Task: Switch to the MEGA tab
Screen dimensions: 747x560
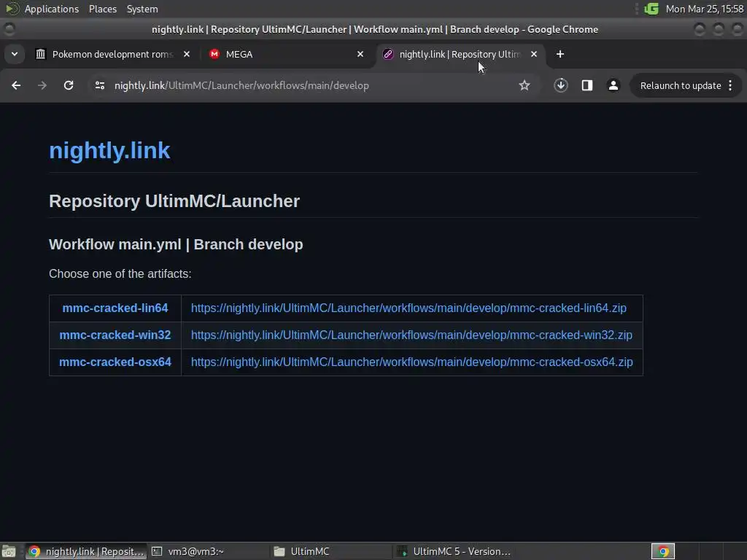Action: (286, 54)
